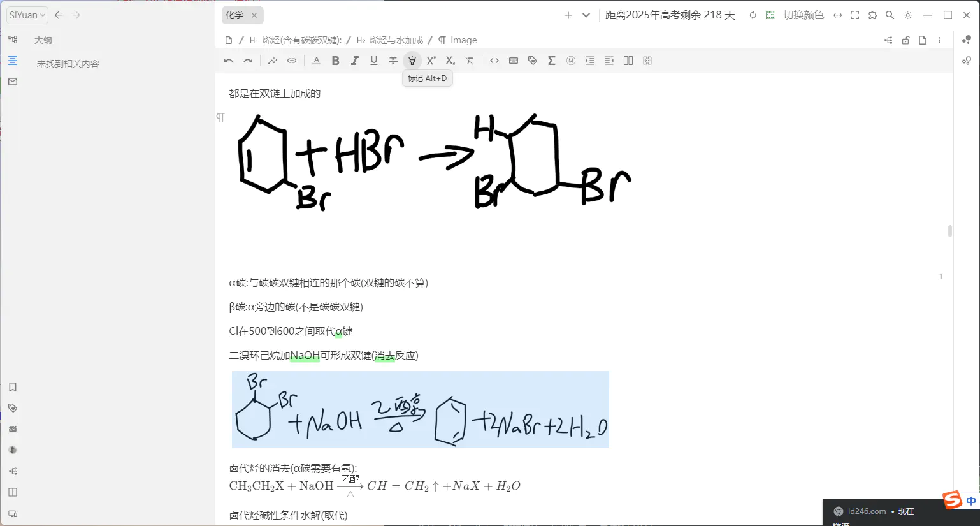Click the highlighted NaOH elimination reaction image
980x526 pixels.
click(421, 409)
